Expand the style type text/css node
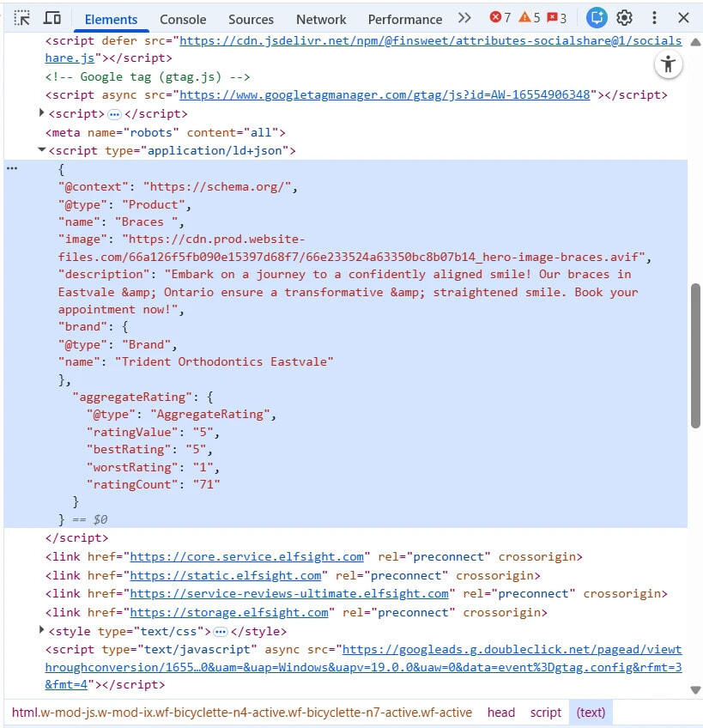The width and height of the screenshot is (703, 728). click(x=41, y=630)
